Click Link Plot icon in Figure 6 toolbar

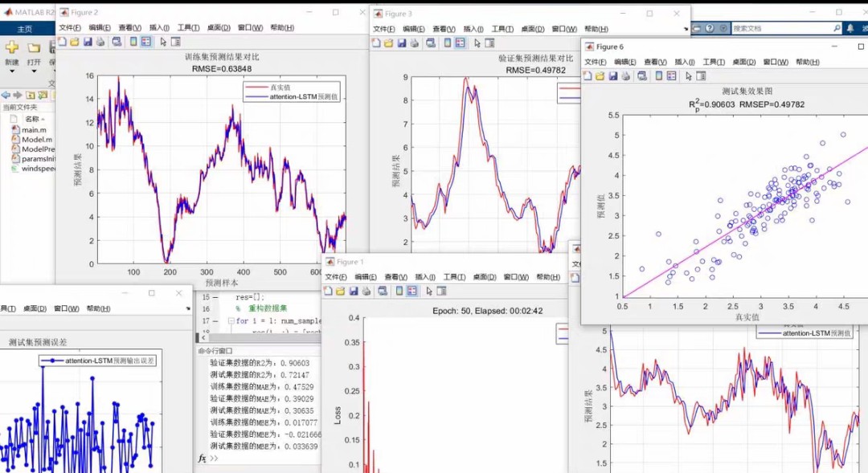(x=642, y=76)
